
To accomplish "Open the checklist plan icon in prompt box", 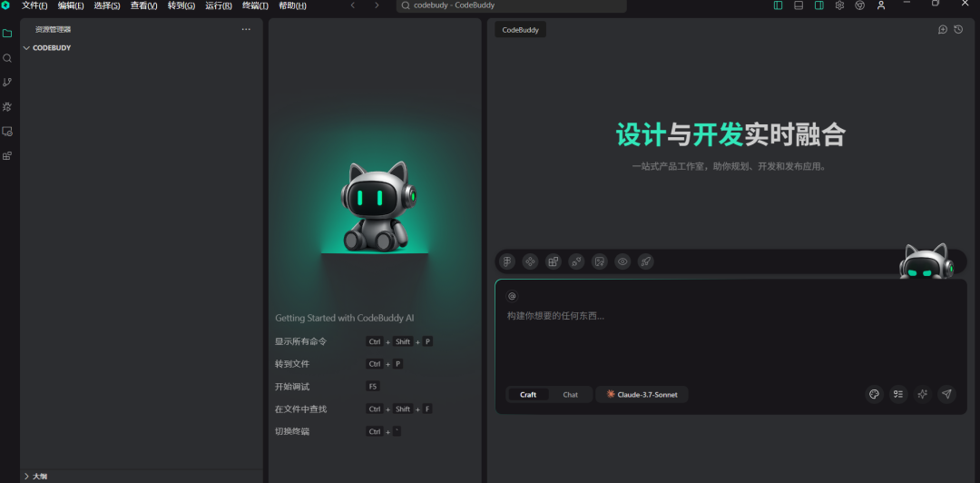I will pyautogui.click(x=898, y=394).
